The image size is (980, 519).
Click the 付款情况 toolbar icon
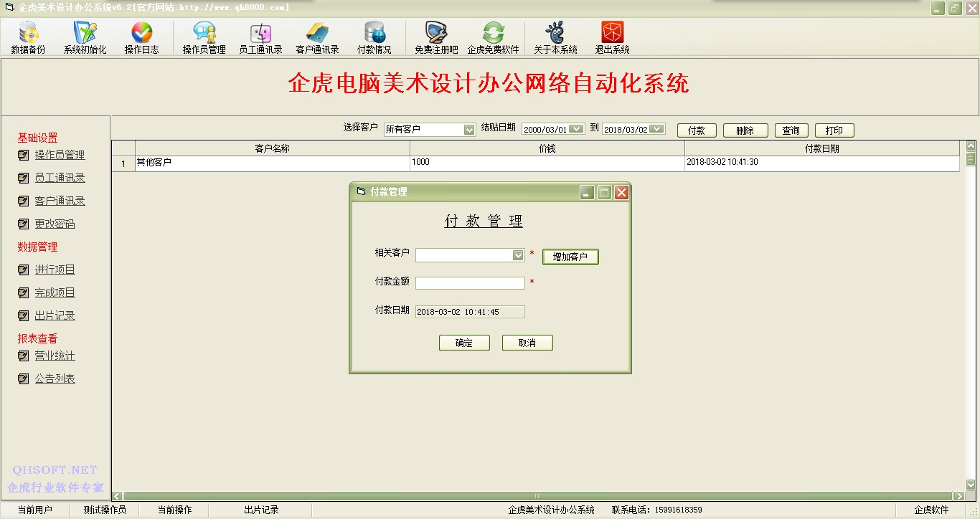point(374,38)
